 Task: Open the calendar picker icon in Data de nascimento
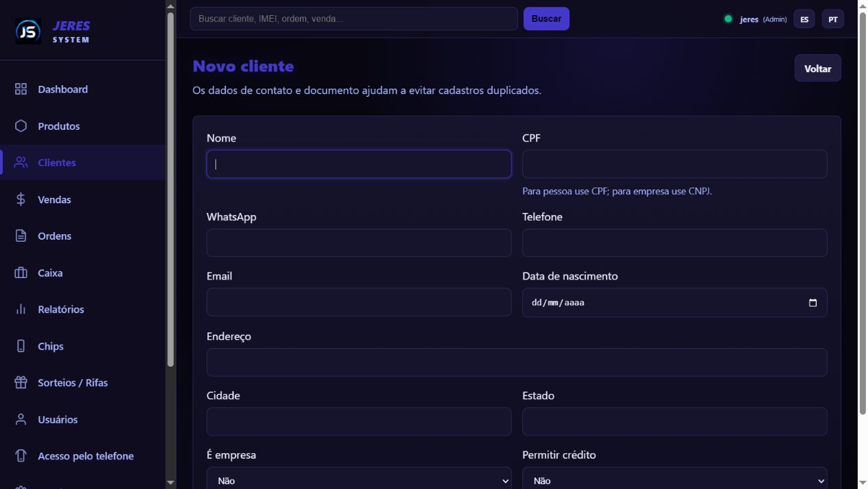click(813, 303)
